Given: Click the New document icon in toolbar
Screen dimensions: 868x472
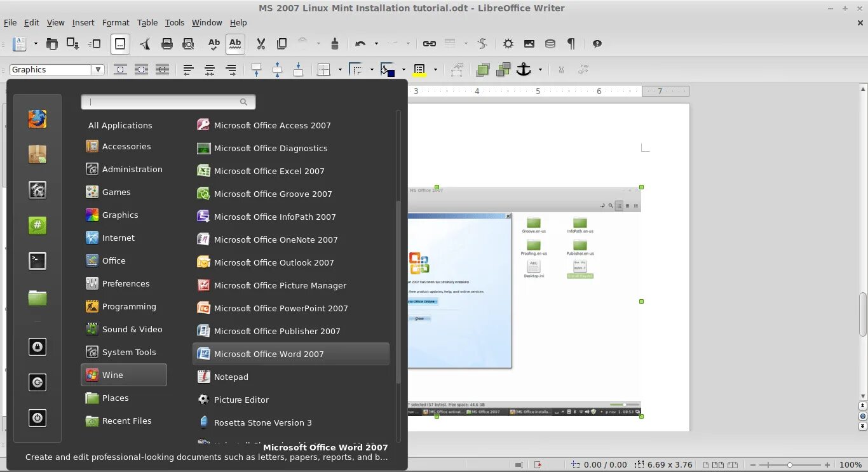Looking at the screenshot, I should pos(20,44).
